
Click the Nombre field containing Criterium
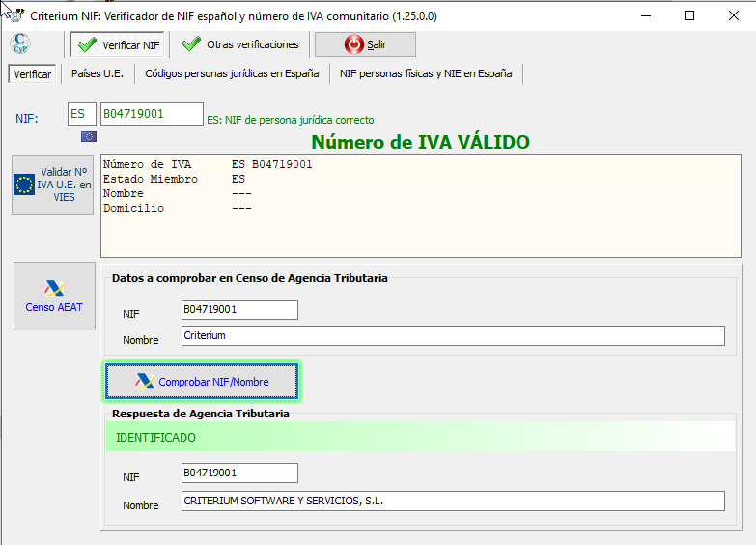453,335
